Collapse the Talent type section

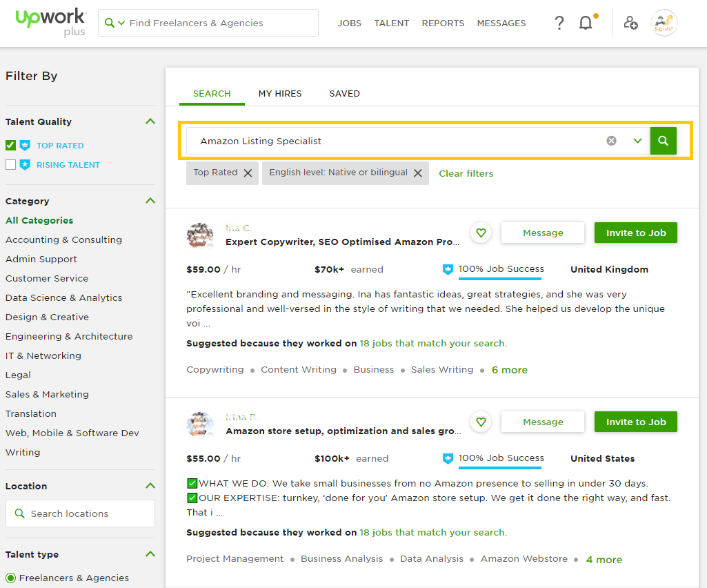coord(150,554)
